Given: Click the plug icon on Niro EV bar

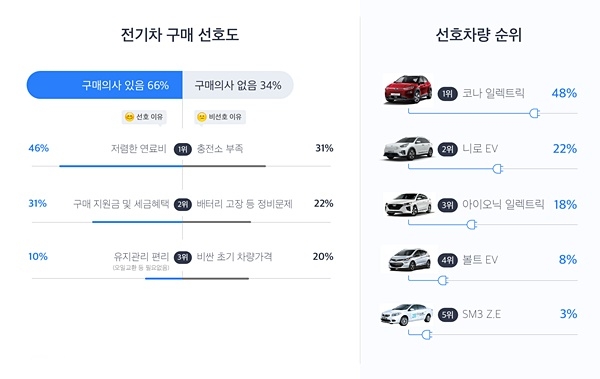Looking at the screenshot, I should coord(497,168).
